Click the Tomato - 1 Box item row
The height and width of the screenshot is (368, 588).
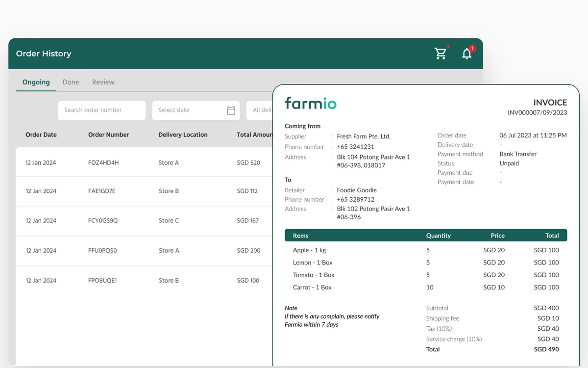click(426, 275)
